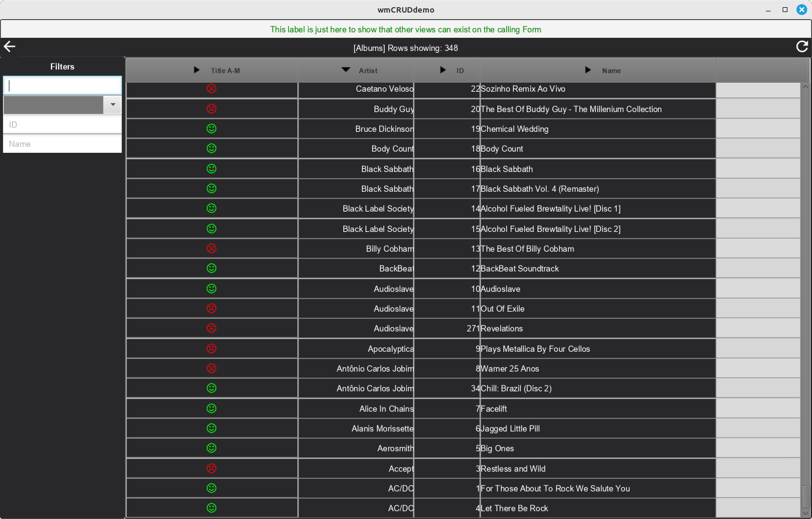Click the green calling Form label text
Image resolution: width=812 pixels, height=519 pixels.
(406, 29)
